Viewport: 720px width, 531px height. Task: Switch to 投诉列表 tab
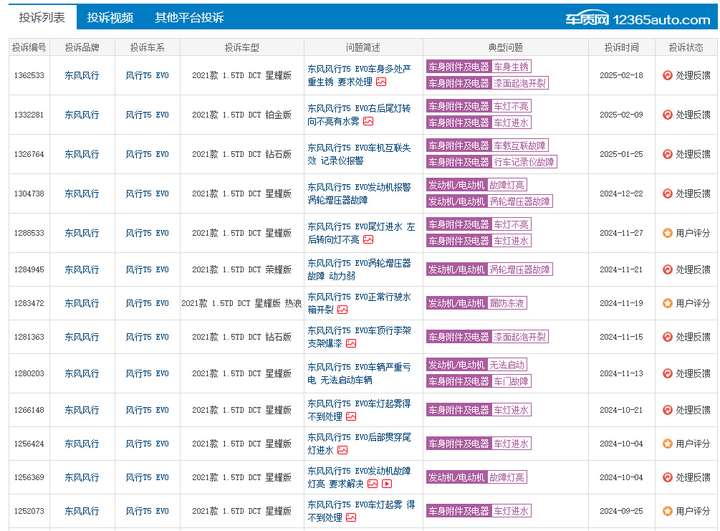42,17
